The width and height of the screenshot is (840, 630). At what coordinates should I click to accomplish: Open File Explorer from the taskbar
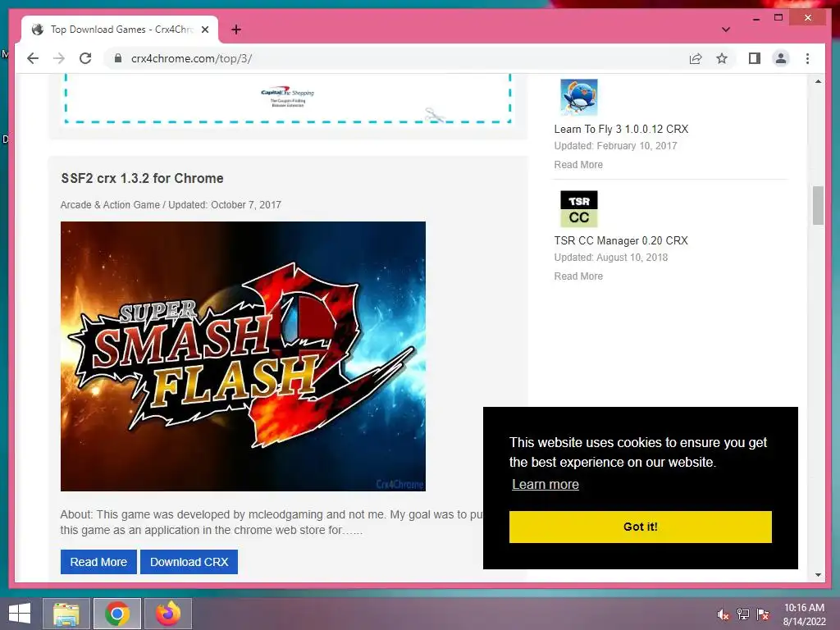(66, 614)
